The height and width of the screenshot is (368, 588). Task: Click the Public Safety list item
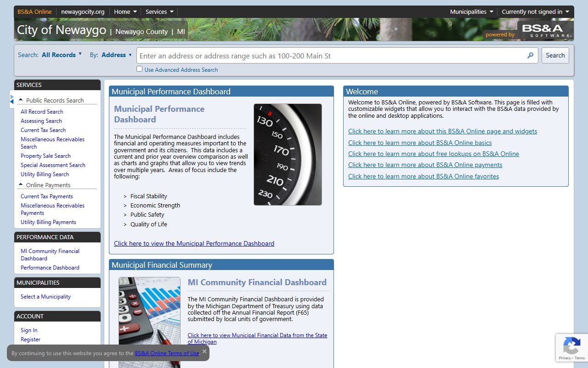[147, 214]
